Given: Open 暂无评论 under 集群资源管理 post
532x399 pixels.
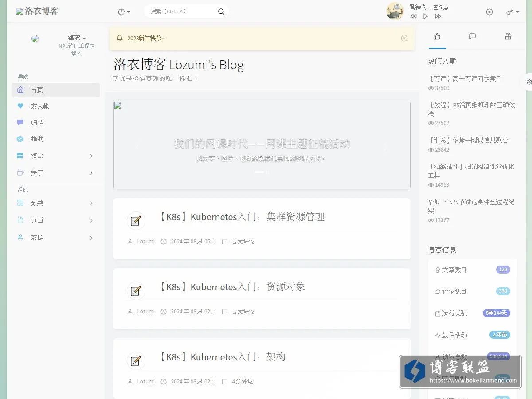Looking at the screenshot, I should click(x=243, y=242).
